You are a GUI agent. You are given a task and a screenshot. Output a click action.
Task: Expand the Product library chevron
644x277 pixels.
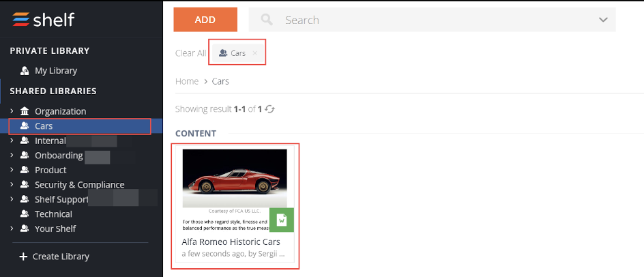[x=12, y=170]
